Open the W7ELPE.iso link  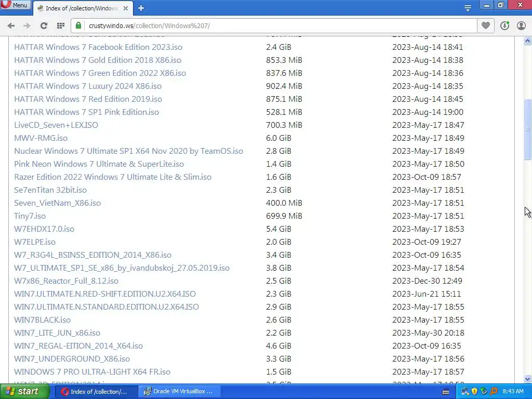coord(35,242)
